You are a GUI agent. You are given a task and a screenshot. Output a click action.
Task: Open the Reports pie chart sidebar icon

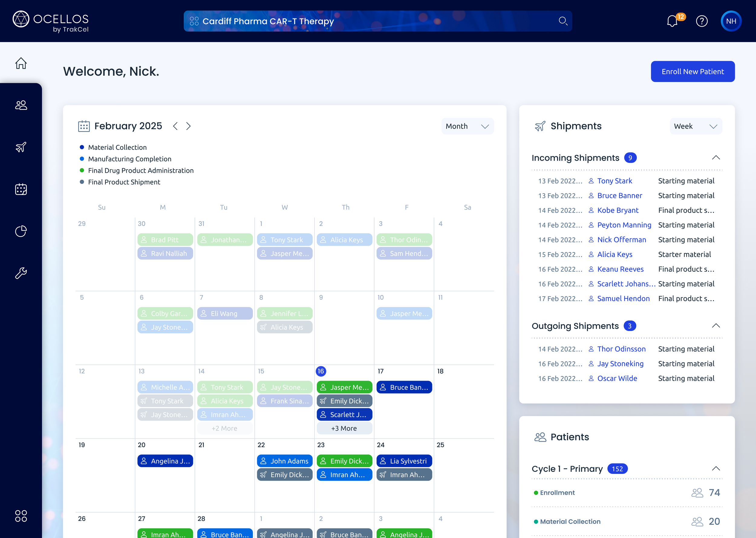click(21, 231)
